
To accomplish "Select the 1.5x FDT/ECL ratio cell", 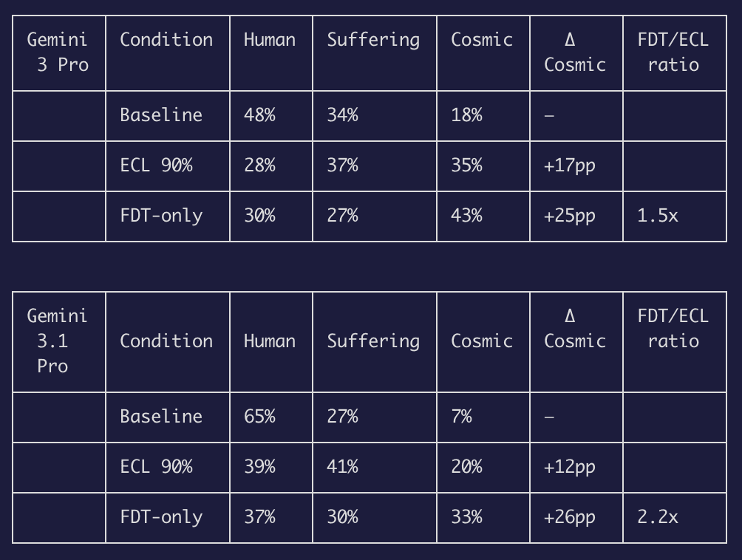I will (x=658, y=216).
